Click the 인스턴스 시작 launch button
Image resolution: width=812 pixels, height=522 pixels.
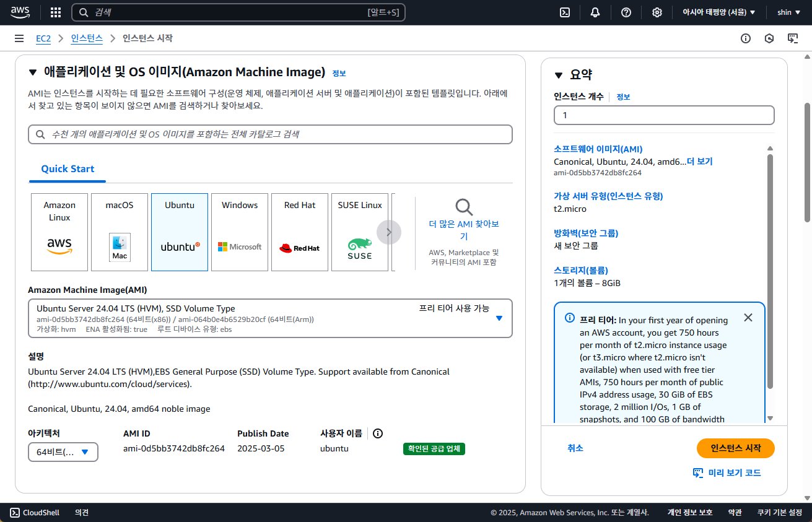coord(736,448)
